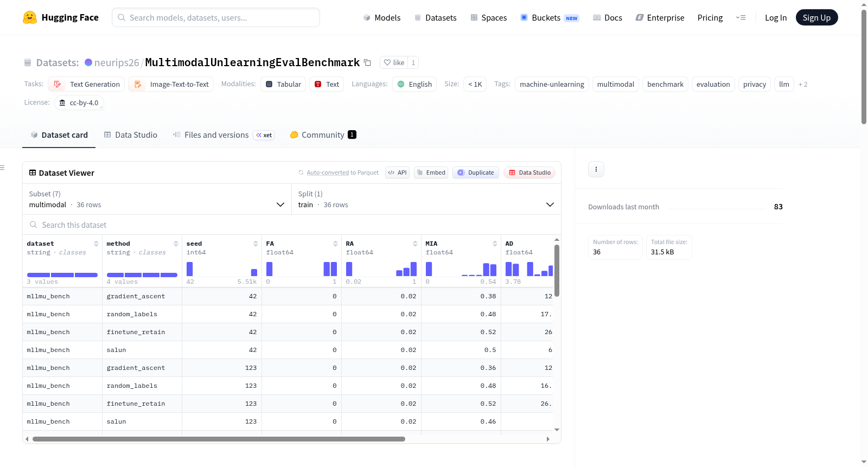
Task: Go to Models in the top navigation
Action: (x=382, y=17)
